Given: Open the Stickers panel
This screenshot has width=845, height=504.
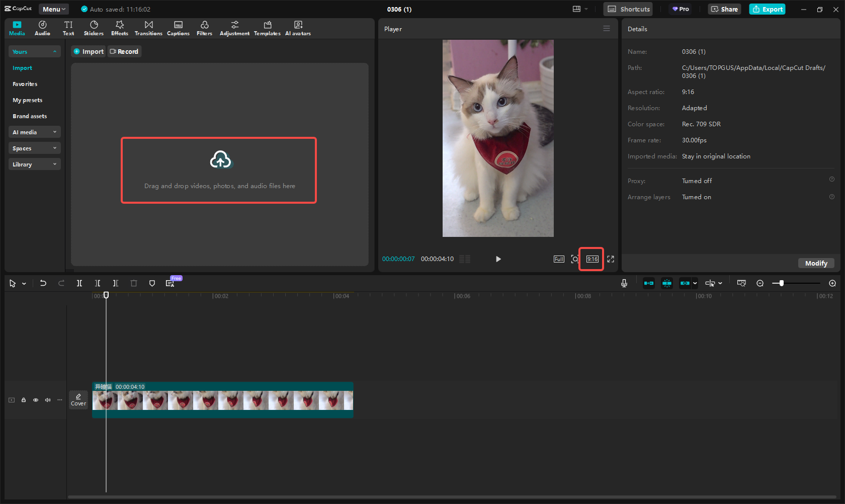Looking at the screenshot, I should coord(94,28).
